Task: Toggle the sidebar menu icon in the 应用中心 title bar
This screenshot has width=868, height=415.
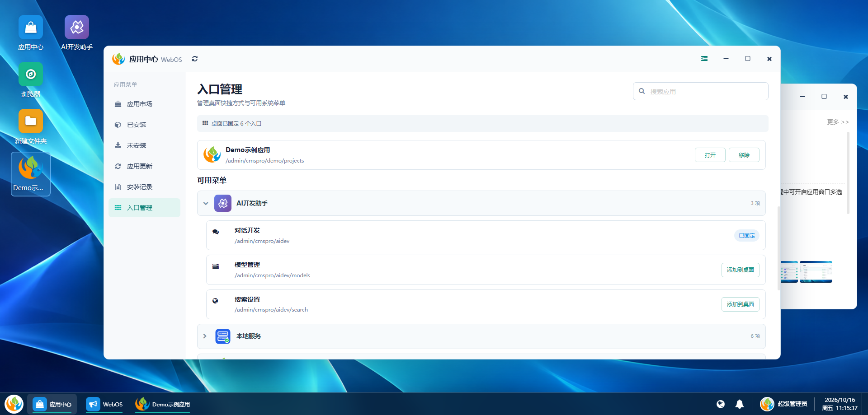Action: pyautogui.click(x=704, y=59)
